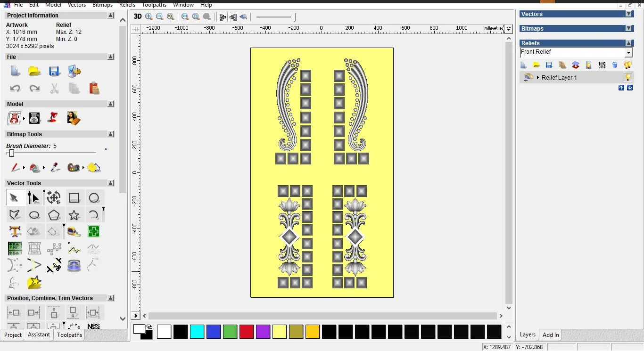Select the Create Circle vector tool
This screenshot has height=351, width=644.
(x=94, y=198)
